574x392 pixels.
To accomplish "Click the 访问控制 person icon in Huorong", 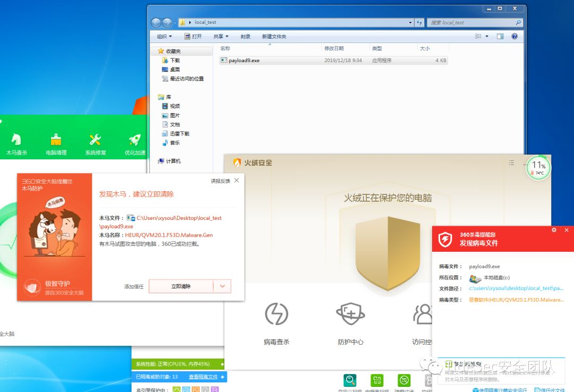I will pos(423,314).
